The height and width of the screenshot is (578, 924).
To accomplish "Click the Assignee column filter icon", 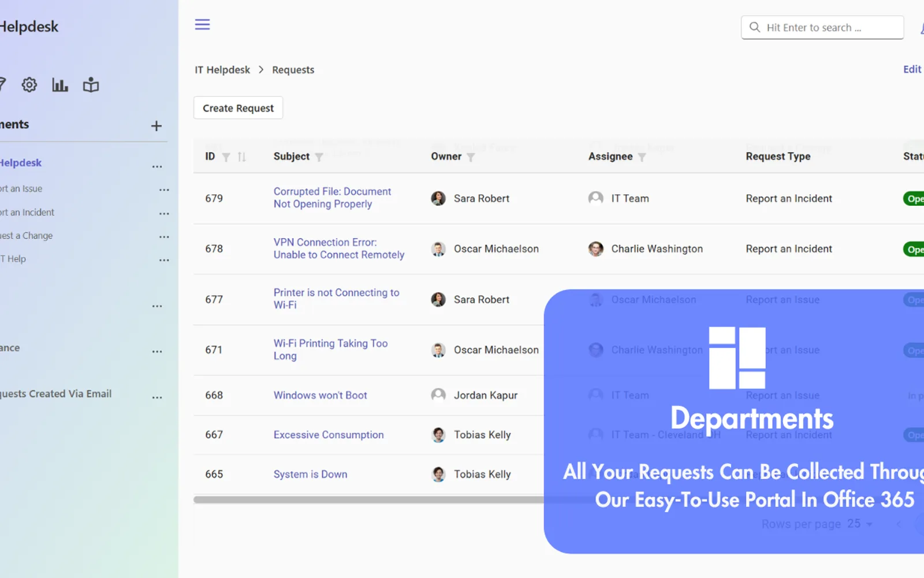I will click(x=642, y=157).
